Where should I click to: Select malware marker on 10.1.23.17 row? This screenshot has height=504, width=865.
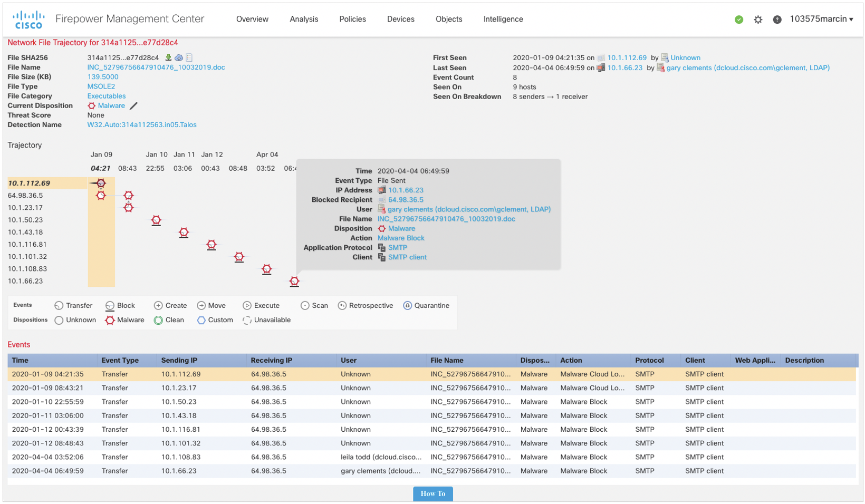coord(129,208)
